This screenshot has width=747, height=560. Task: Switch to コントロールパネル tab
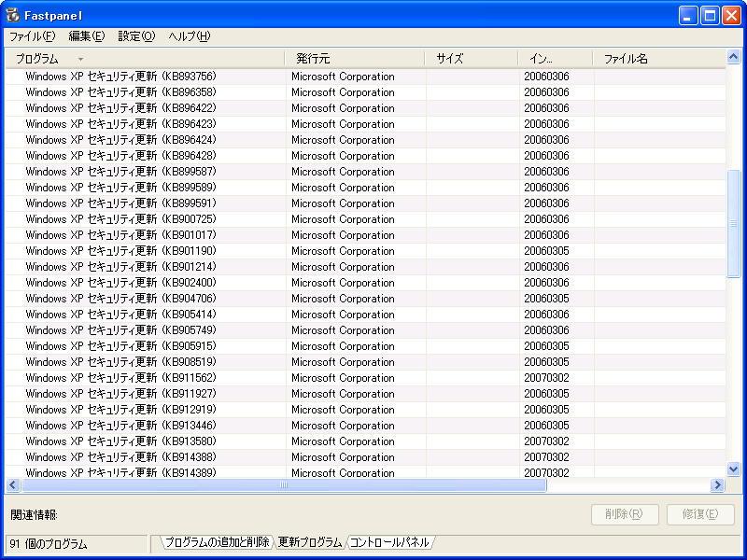[389, 542]
